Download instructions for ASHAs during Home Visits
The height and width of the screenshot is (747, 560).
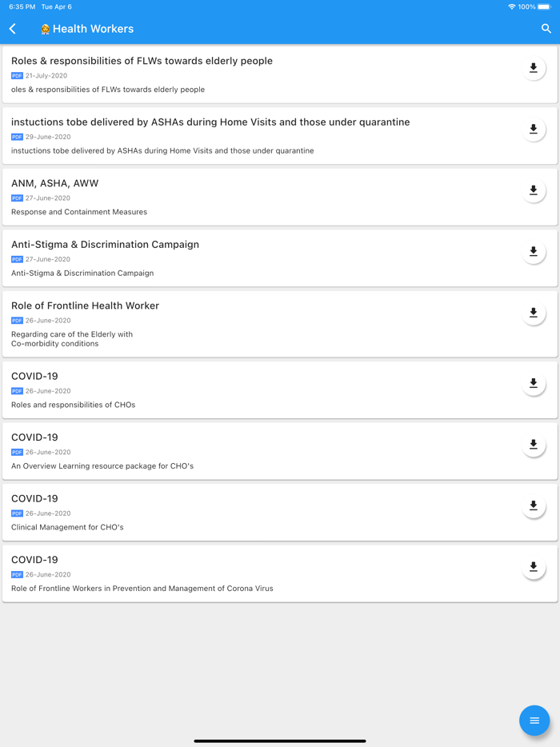[534, 129]
